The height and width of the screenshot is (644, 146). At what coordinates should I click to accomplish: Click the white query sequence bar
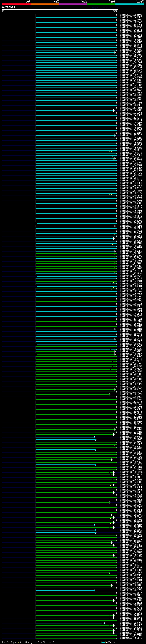point(60,9)
